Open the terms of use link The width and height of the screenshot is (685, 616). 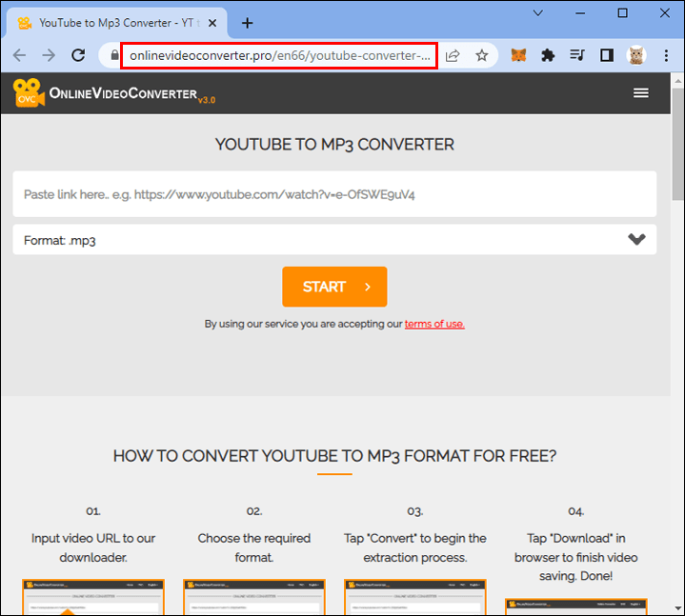[434, 324]
